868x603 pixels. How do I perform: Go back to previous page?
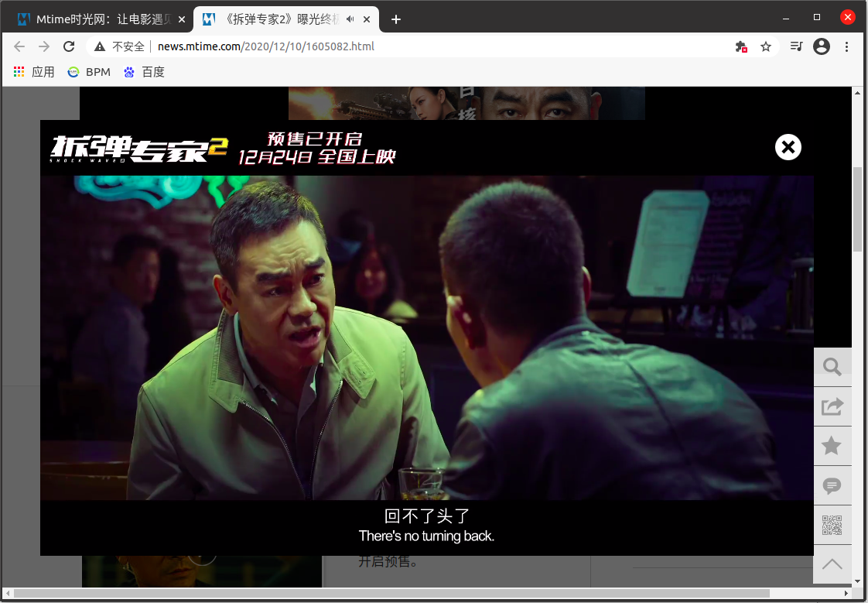[19, 46]
